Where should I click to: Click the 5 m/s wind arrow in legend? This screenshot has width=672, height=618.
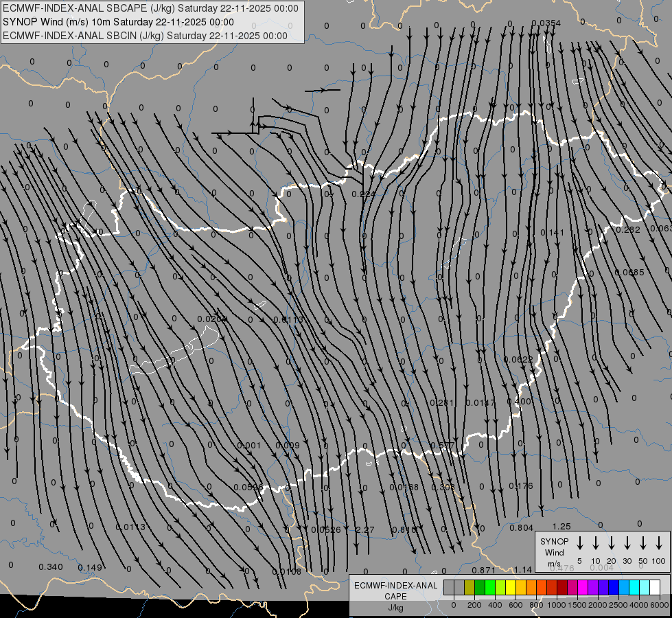tap(580, 543)
